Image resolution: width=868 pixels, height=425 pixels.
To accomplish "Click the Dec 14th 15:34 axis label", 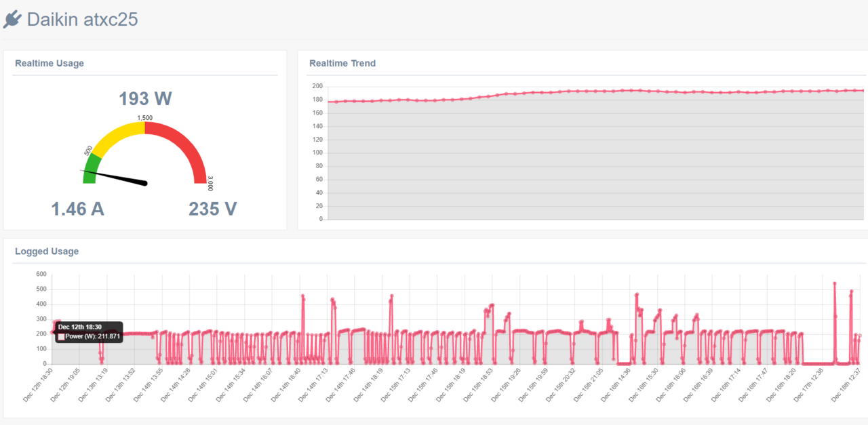I will coord(230,385).
